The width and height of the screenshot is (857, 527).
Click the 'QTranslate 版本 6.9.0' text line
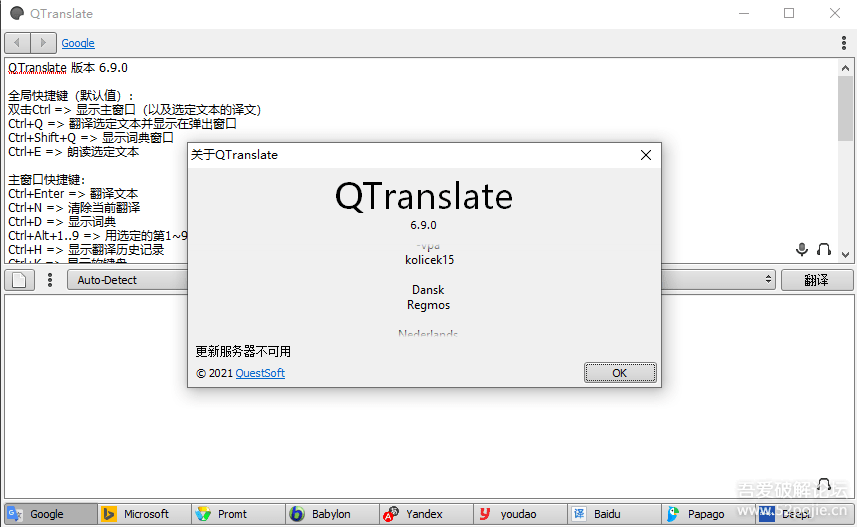(x=68, y=68)
